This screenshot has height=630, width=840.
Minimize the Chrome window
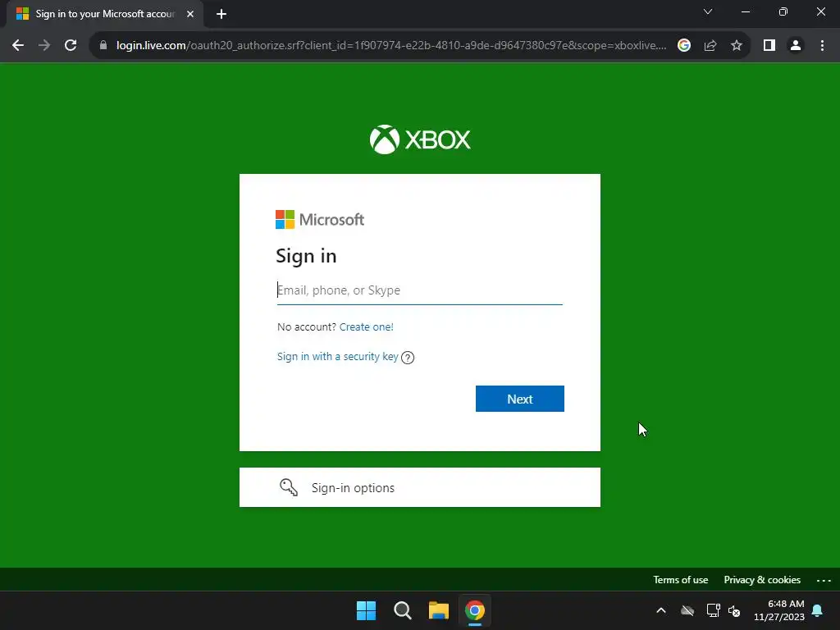point(745,11)
